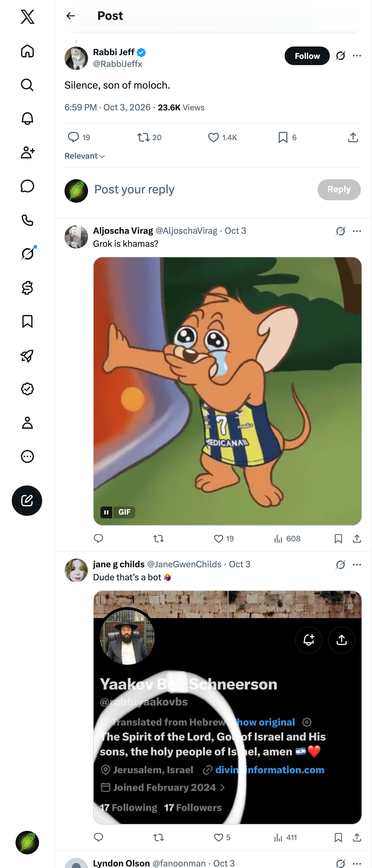Open Chat messages from the sidebar
The width and height of the screenshot is (372, 868).
(x=27, y=186)
